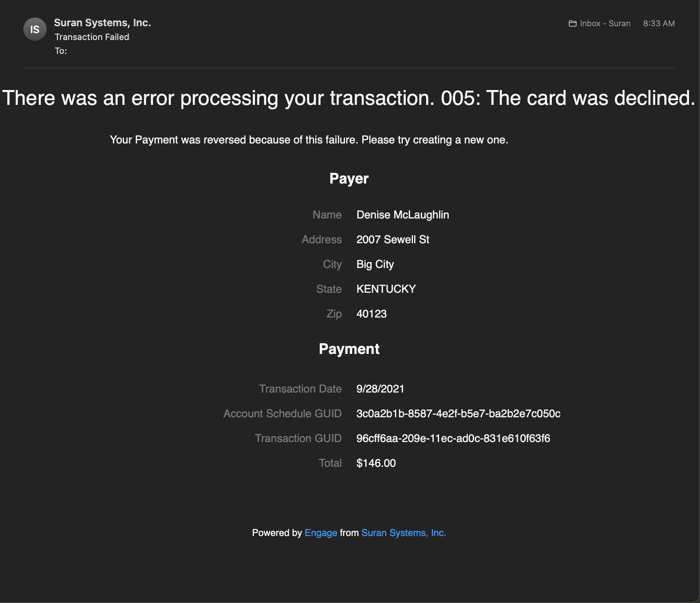Click the state value KENTUCKY
The image size is (700, 603).
386,289
